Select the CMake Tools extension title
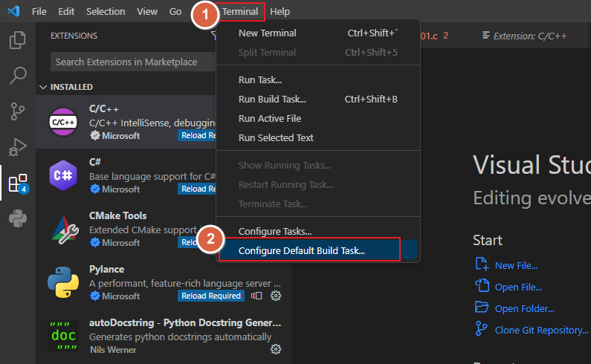Image resolution: width=591 pixels, height=364 pixels. [x=118, y=215]
